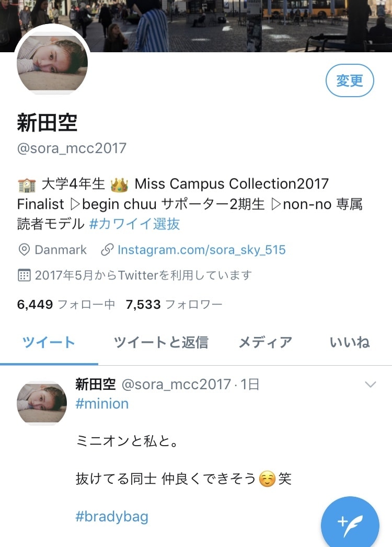Open the #カワイイ選抜 hashtag
This screenshot has width=392, height=547.
point(135,224)
